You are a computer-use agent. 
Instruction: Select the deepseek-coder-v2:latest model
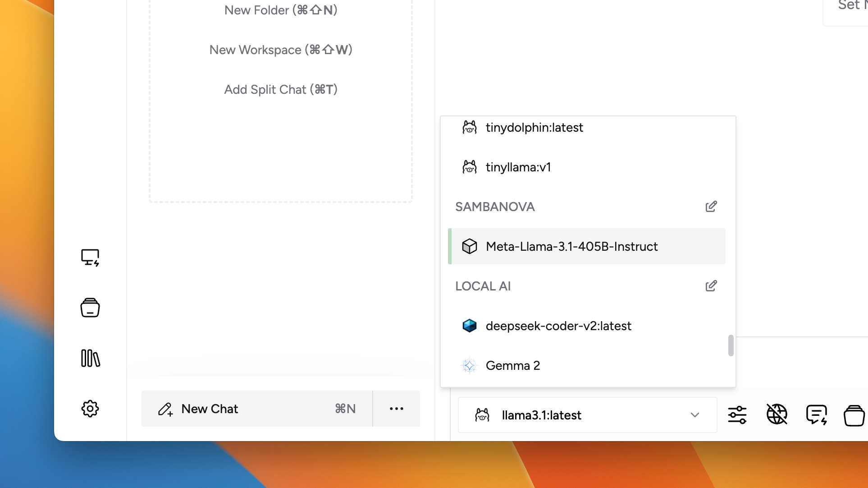pyautogui.click(x=558, y=326)
